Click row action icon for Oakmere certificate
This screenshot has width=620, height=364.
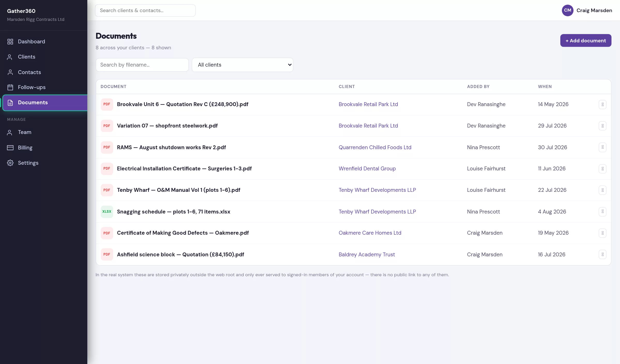click(x=602, y=233)
